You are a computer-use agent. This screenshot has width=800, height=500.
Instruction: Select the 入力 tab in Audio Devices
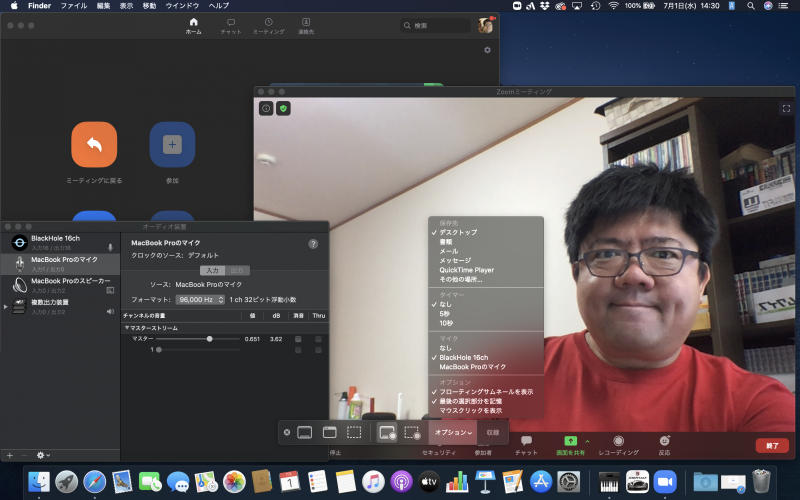click(212, 270)
